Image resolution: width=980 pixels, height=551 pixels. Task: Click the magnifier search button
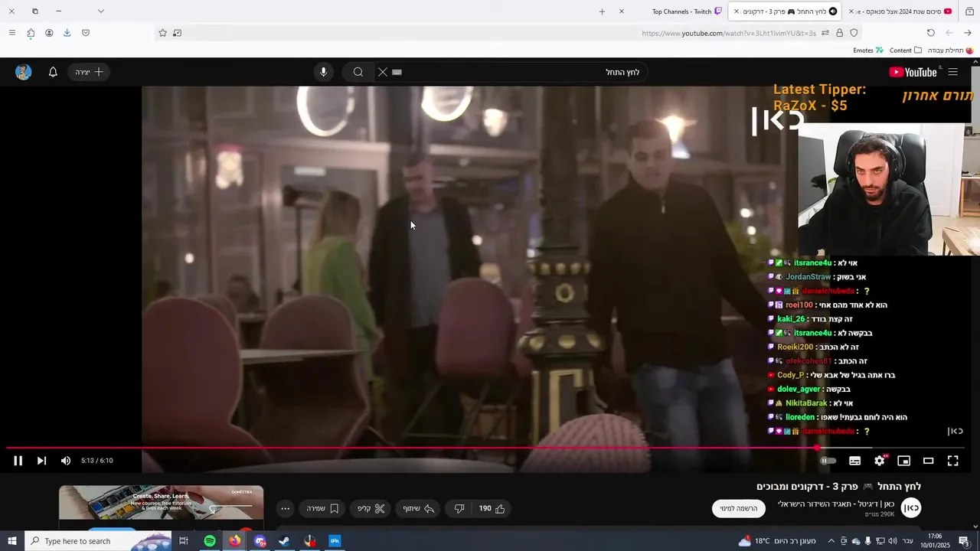(358, 72)
